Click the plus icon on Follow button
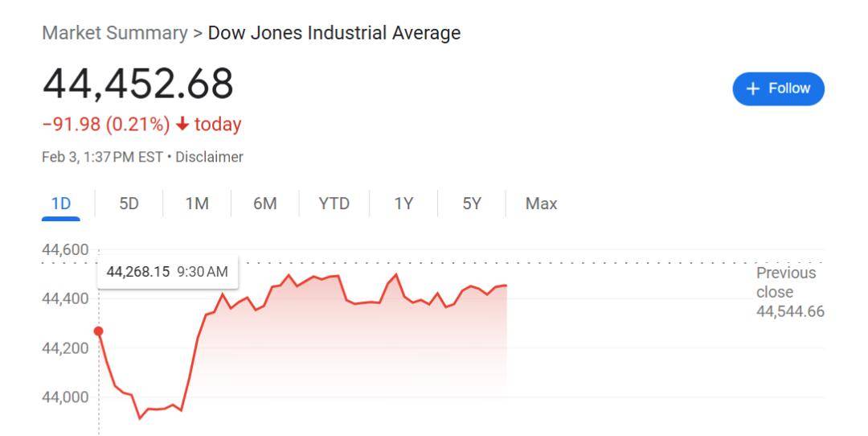 click(753, 88)
